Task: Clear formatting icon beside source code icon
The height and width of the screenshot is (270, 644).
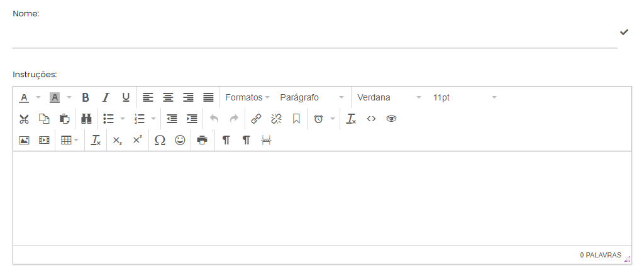Action: point(351,119)
